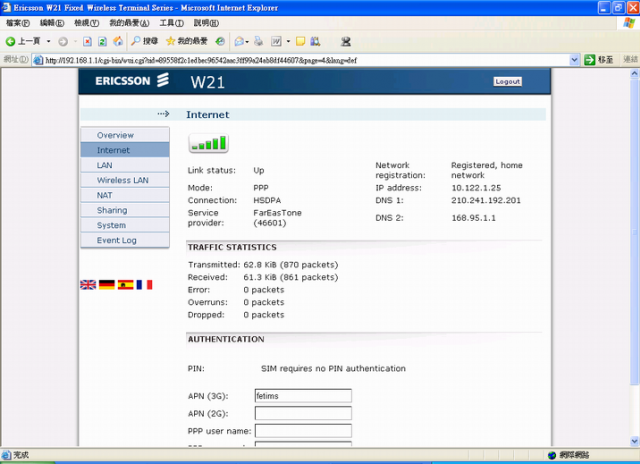Click the yellow Discuss note toolbar icon
The height and width of the screenshot is (464, 640).
click(300, 41)
